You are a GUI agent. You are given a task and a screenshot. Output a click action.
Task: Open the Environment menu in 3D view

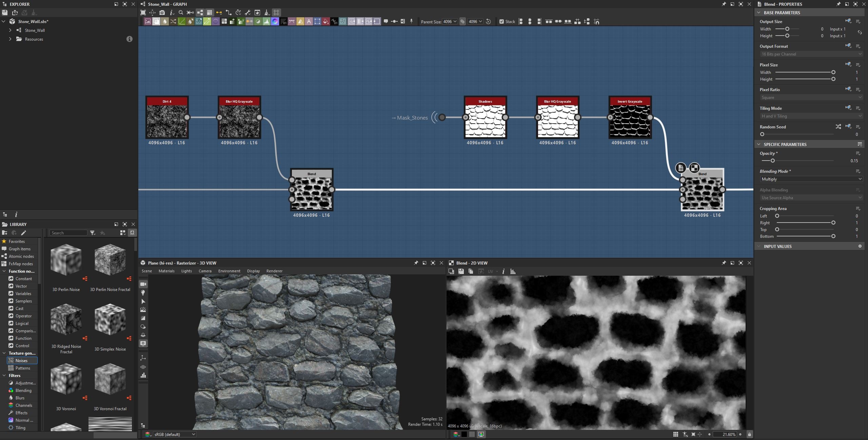229,271
